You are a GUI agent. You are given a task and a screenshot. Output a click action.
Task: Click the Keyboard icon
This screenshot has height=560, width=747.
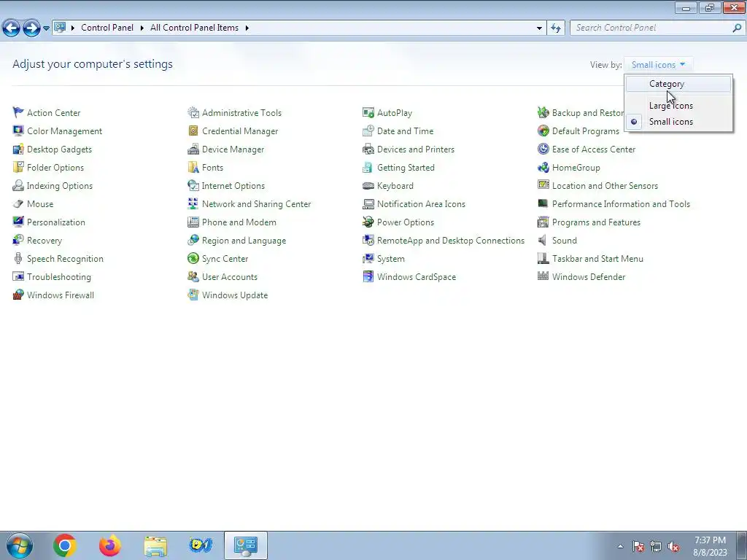coord(368,185)
